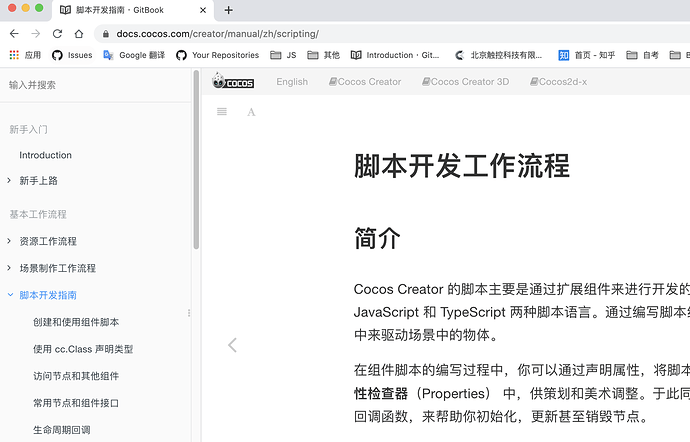Viewport: 690px width, 442px height.
Task: Open the Your Repositories bookmark
Action: click(217, 55)
